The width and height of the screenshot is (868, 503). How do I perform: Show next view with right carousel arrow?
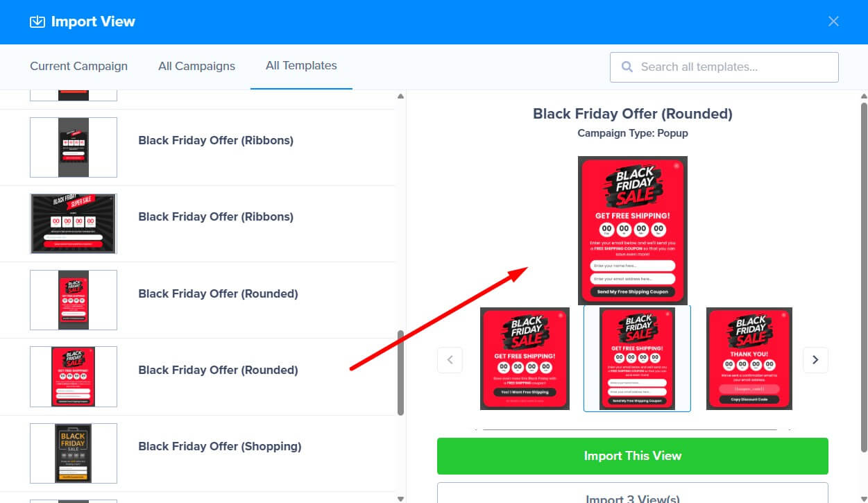click(815, 359)
